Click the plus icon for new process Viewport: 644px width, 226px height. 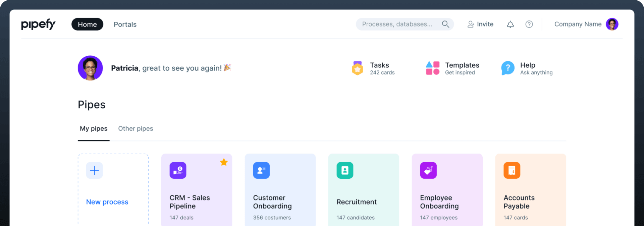pos(95,170)
